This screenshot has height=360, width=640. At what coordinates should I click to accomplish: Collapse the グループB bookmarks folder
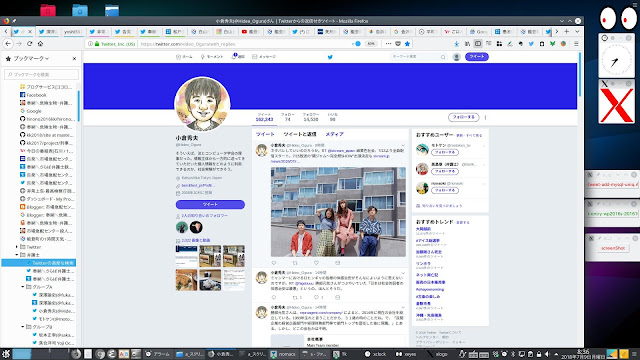point(23,327)
